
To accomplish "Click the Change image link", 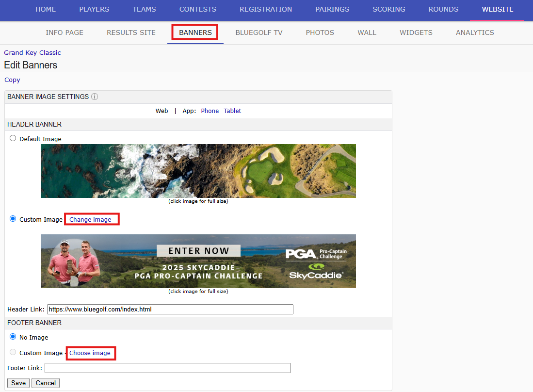I will tap(90, 220).
